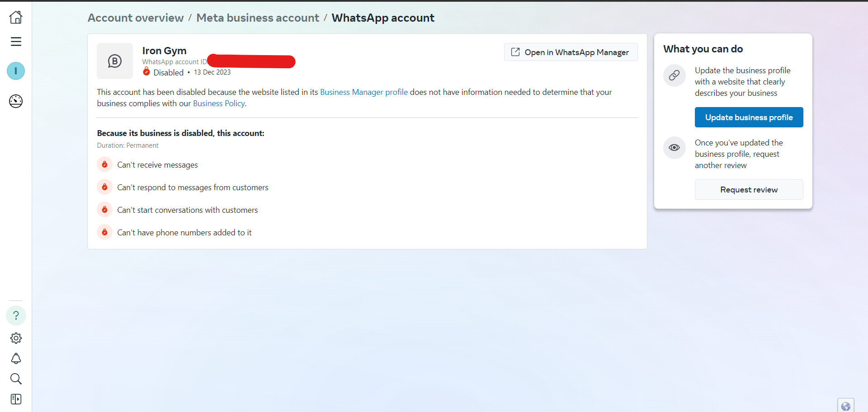Click the Disabled status text
The image size is (868, 412).
169,72
